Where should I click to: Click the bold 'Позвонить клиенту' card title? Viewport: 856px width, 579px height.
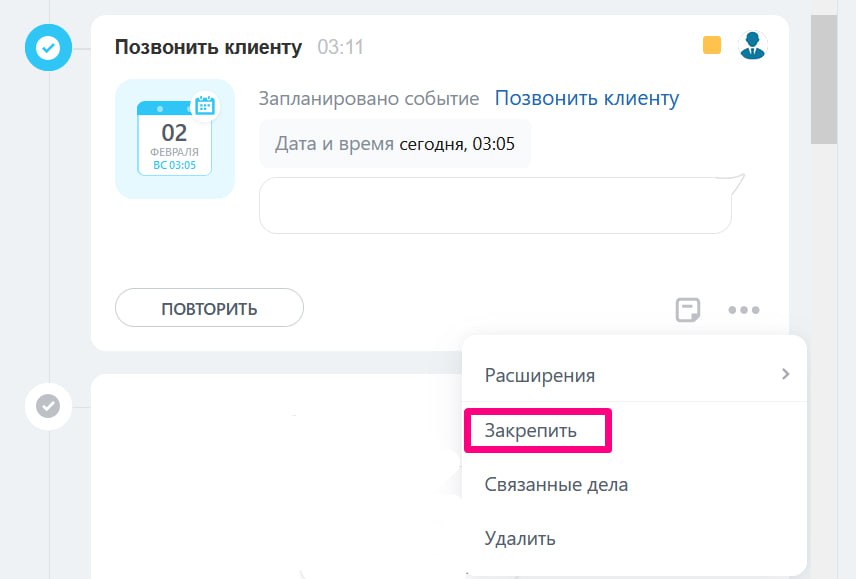pyautogui.click(x=208, y=47)
